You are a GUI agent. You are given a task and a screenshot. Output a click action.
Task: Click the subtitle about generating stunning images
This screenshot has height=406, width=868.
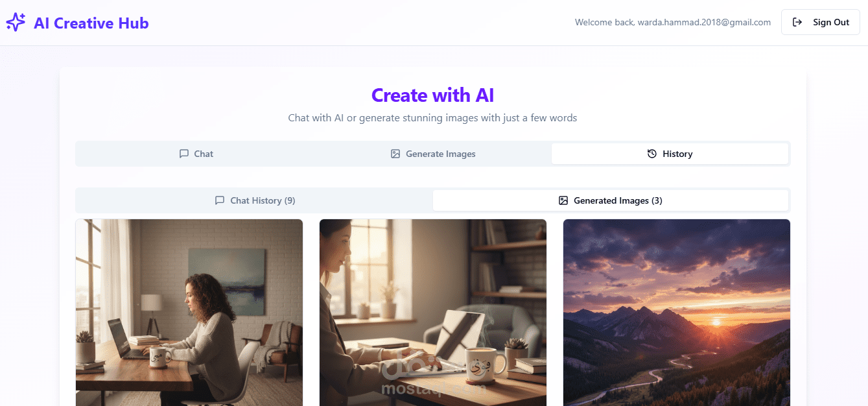[x=433, y=118]
